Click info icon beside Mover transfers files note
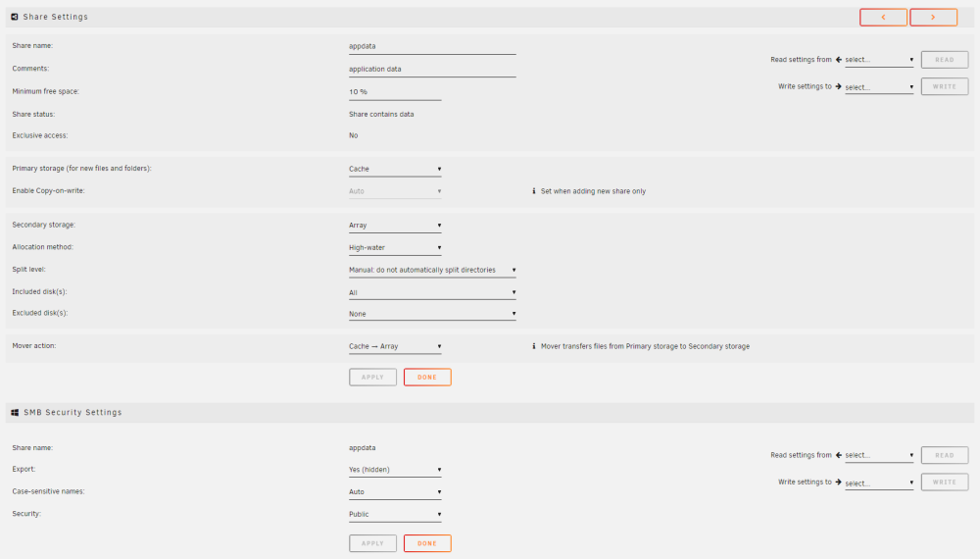 tap(534, 346)
